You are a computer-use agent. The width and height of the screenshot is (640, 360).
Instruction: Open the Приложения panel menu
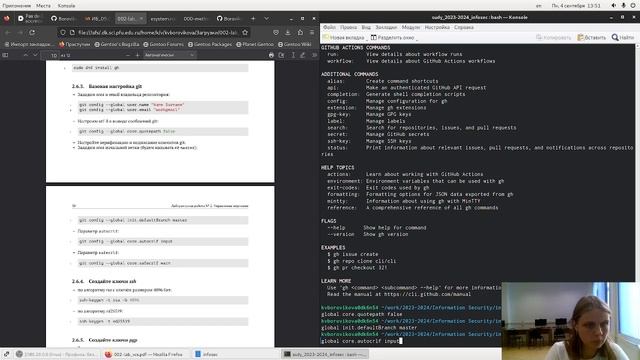17,6
